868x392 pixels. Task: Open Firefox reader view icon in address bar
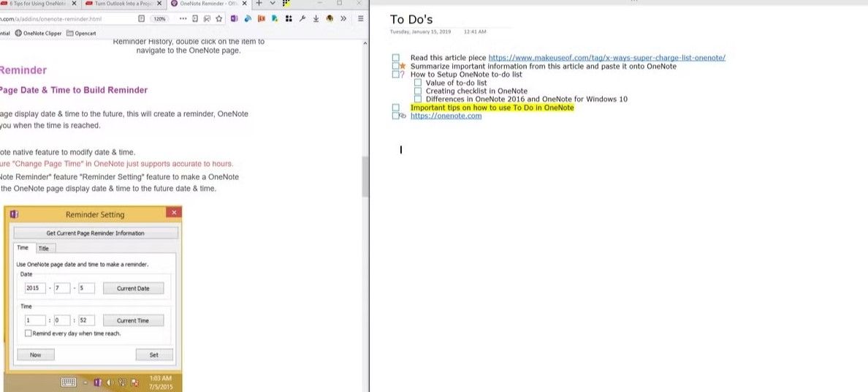(x=141, y=18)
